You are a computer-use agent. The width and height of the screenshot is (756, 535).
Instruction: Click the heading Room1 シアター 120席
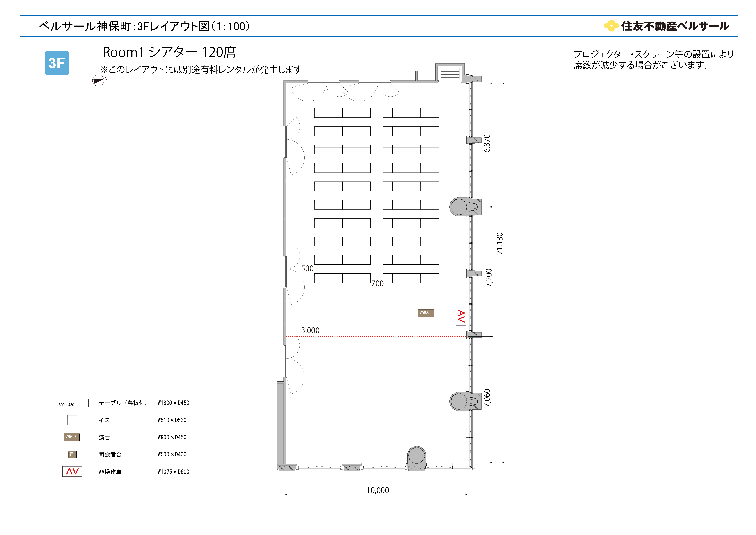(x=170, y=52)
